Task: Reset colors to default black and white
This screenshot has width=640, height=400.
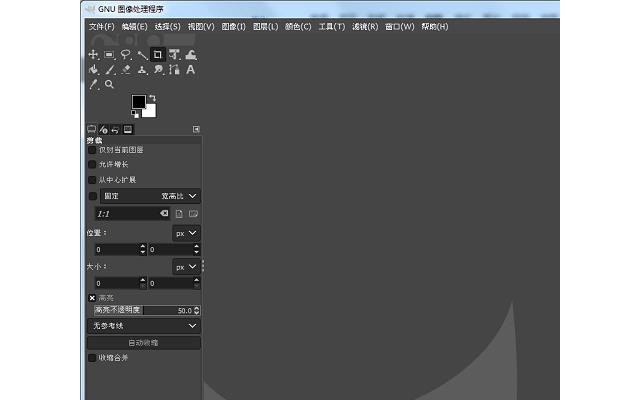Action: click(x=135, y=114)
